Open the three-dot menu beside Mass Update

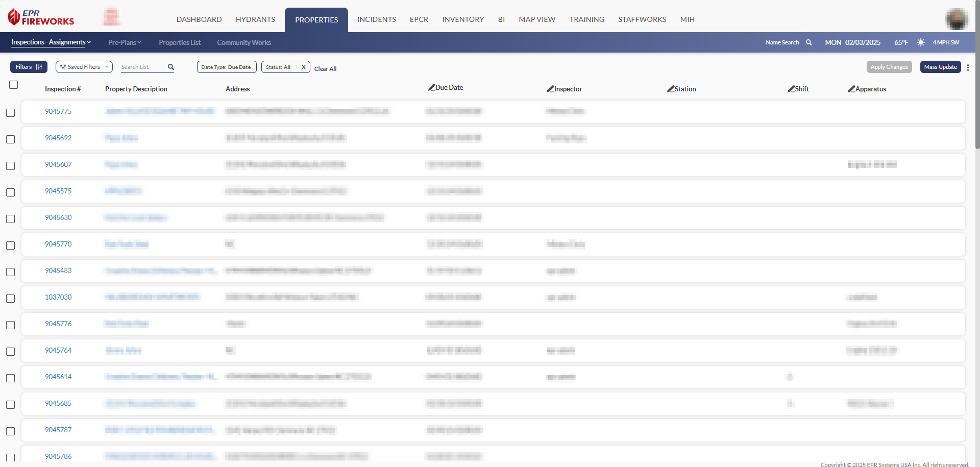pyautogui.click(x=968, y=67)
